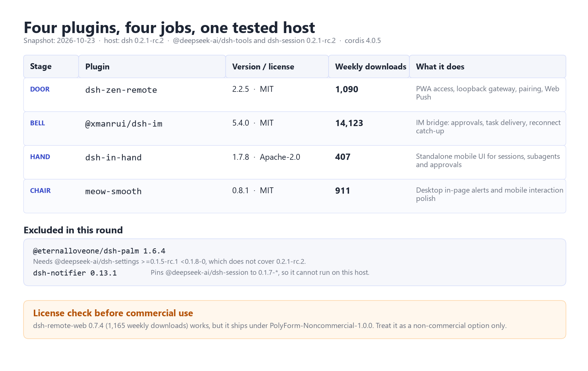Image resolution: width=588 pixels, height=371 pixels.
Task: Click plugin name dsh-zen-remote
Action: 121,90
